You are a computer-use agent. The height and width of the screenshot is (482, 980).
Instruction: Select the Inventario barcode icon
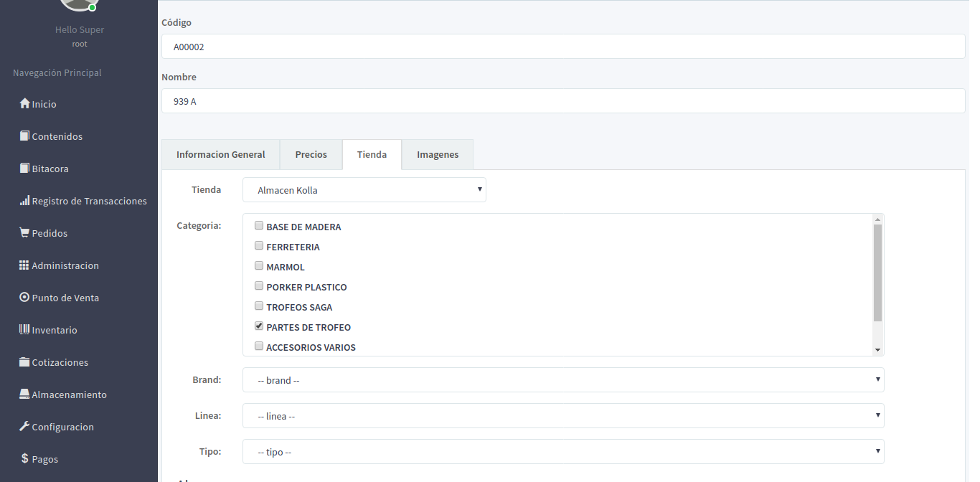click(24, 330)
